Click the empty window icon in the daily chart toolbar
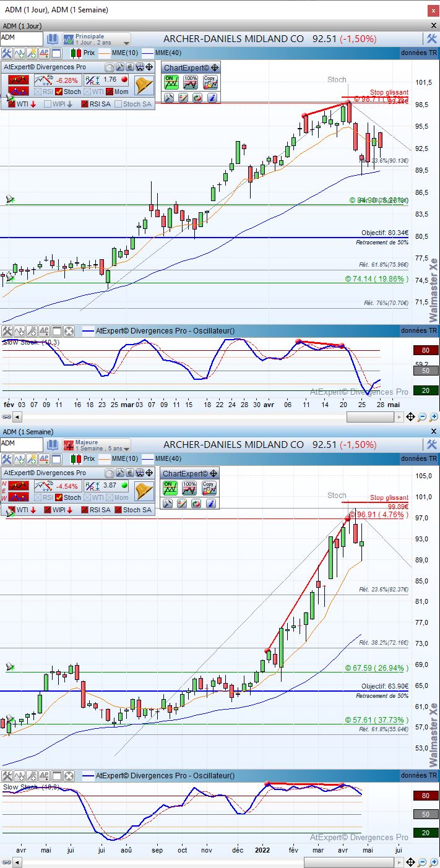Screen dimensions: 440x868 [56, 53]
